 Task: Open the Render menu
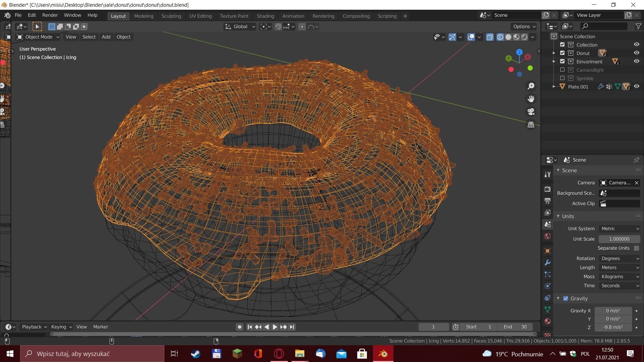[x=50, y=15]
